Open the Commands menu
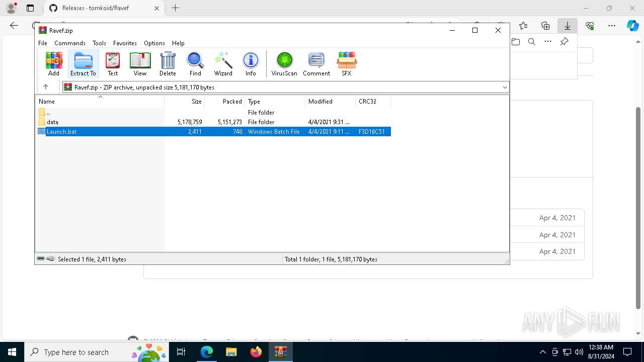 [x=70, y=43]
